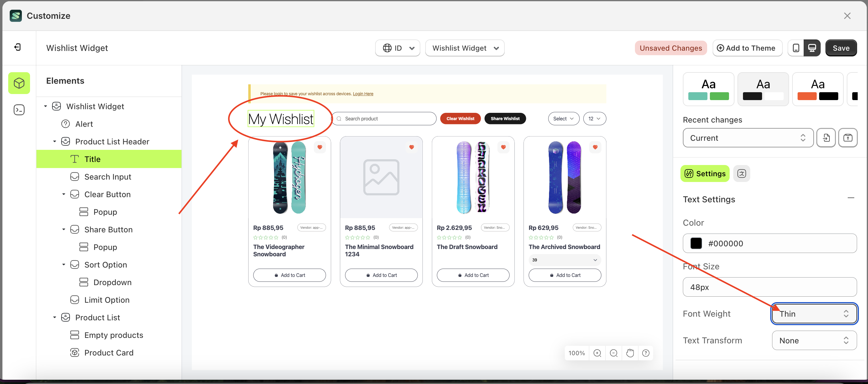Click the Search product input field
This screenshot has height=384, width=868.
pyautogui.click(x=384, y=118)
